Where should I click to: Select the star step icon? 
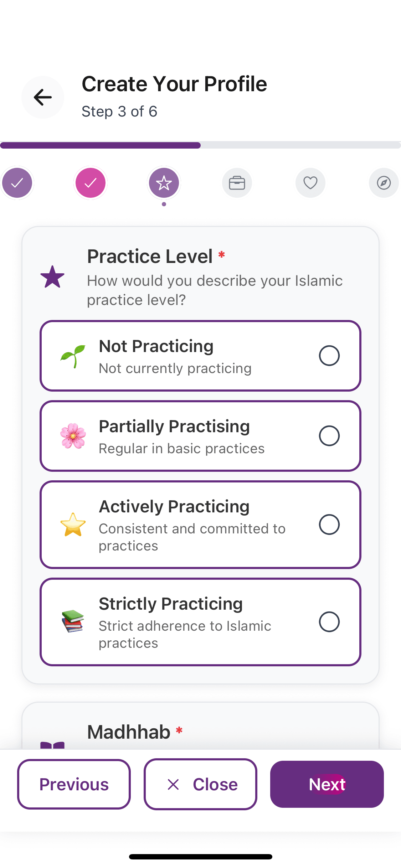(x=164, y=183)
